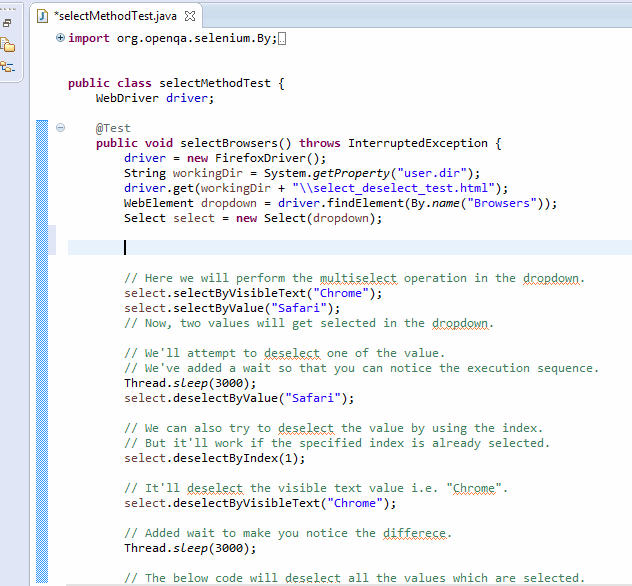The width and height of the screenshot is (632, 586).
Task: Click the line 'select.deselectByVisibleText("Chrome");'
Action: [260, 503]
